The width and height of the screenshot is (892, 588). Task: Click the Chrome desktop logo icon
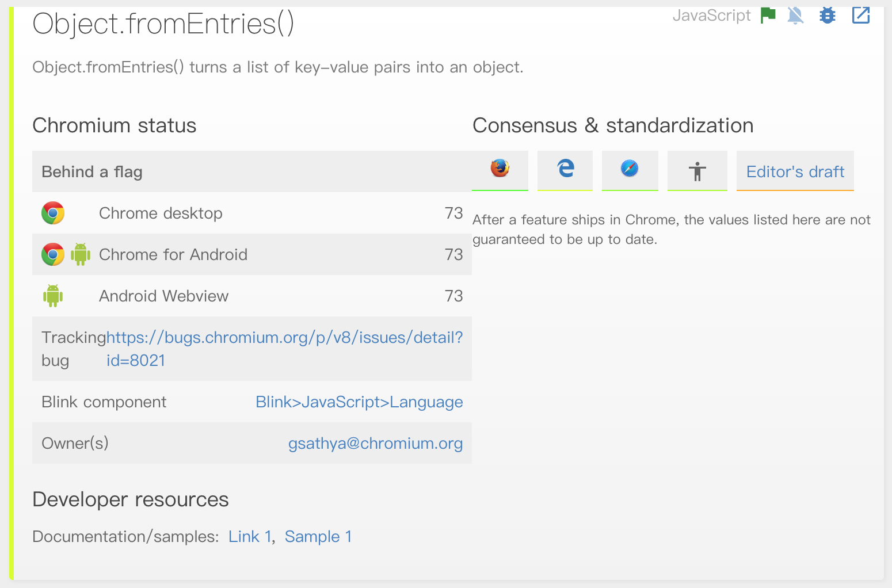53,213
